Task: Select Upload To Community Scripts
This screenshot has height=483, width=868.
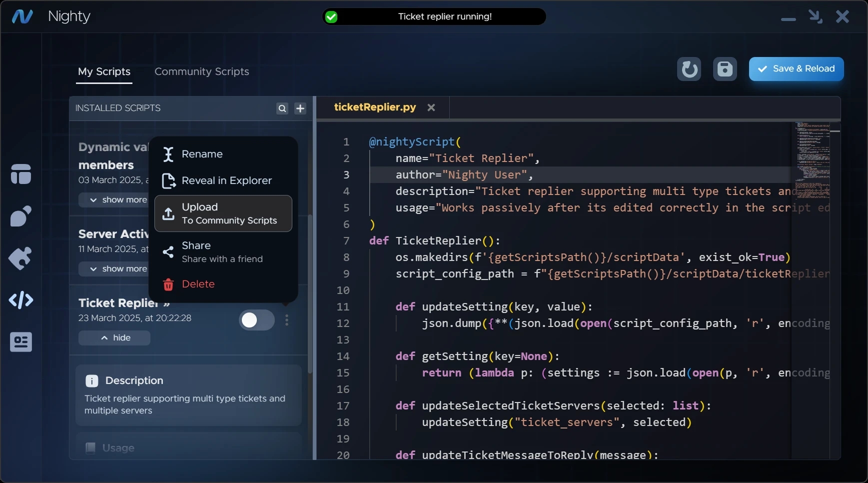Action: [x=223, y=213]
